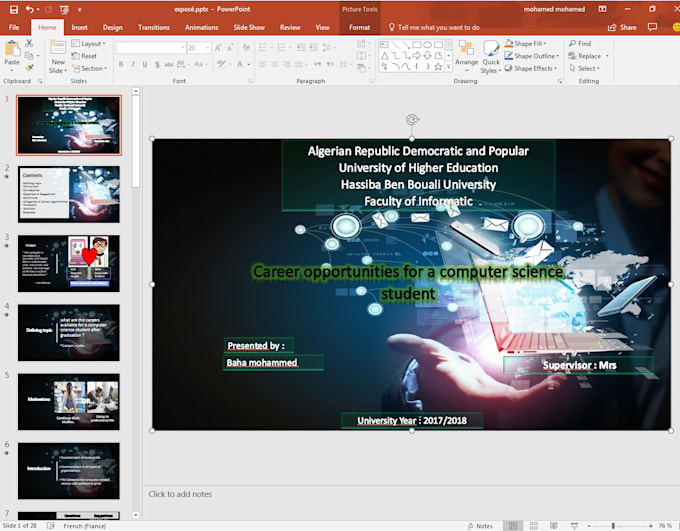Insert a New Slide using the ribbon icon
Image resolution: width=680 pixels, height=531 pixels.
58,50
